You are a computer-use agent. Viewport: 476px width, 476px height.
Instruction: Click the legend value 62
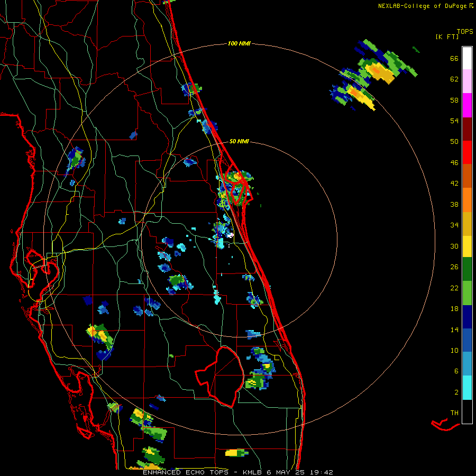click(454, 79)
